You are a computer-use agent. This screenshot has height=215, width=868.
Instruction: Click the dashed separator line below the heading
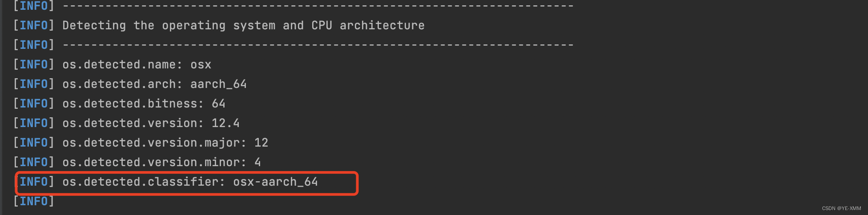318,45
